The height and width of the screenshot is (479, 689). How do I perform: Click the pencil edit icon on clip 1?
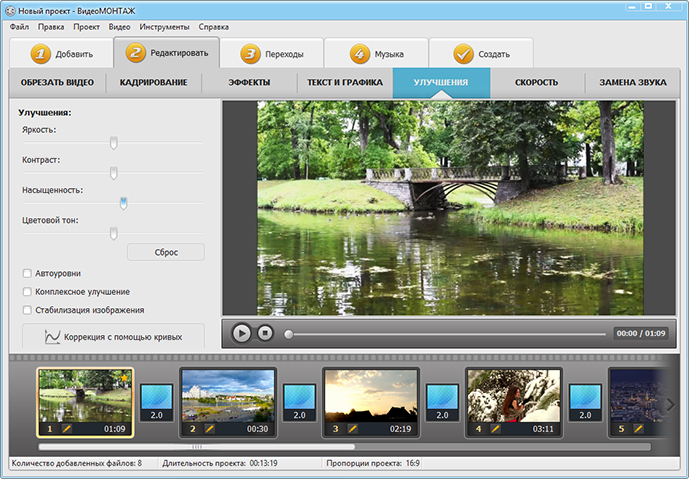pos(66,429)
